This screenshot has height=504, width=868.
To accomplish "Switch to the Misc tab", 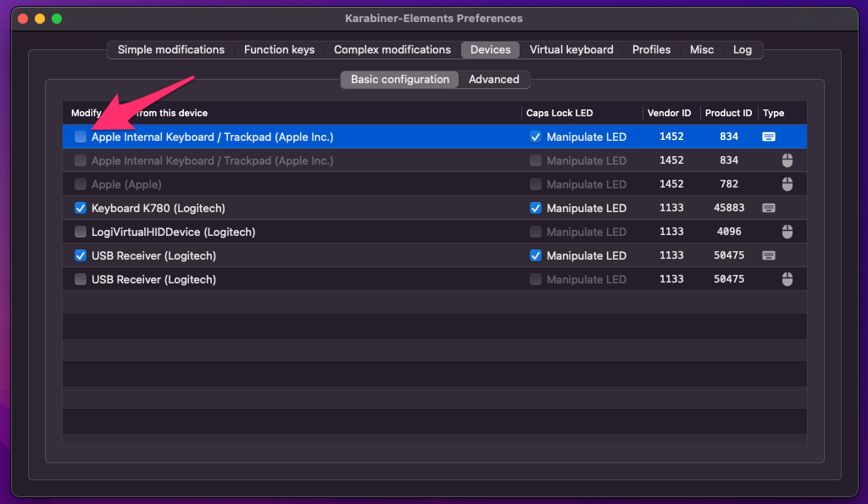I will (x=701, y=50).
